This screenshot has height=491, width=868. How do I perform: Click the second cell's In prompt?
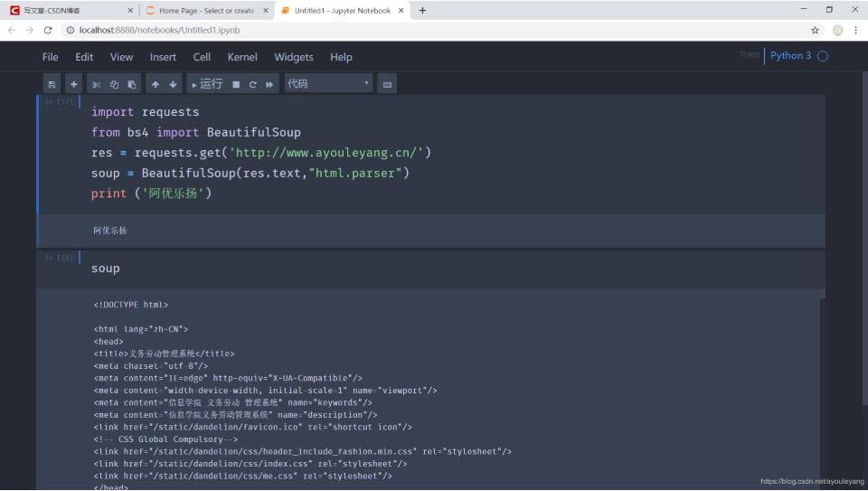(x=59, y=258)
